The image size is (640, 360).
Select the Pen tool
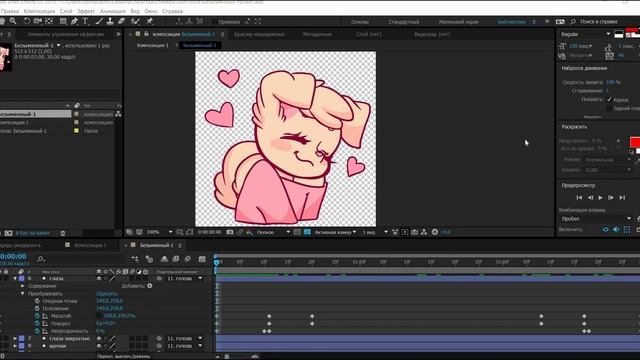point(74,21)
